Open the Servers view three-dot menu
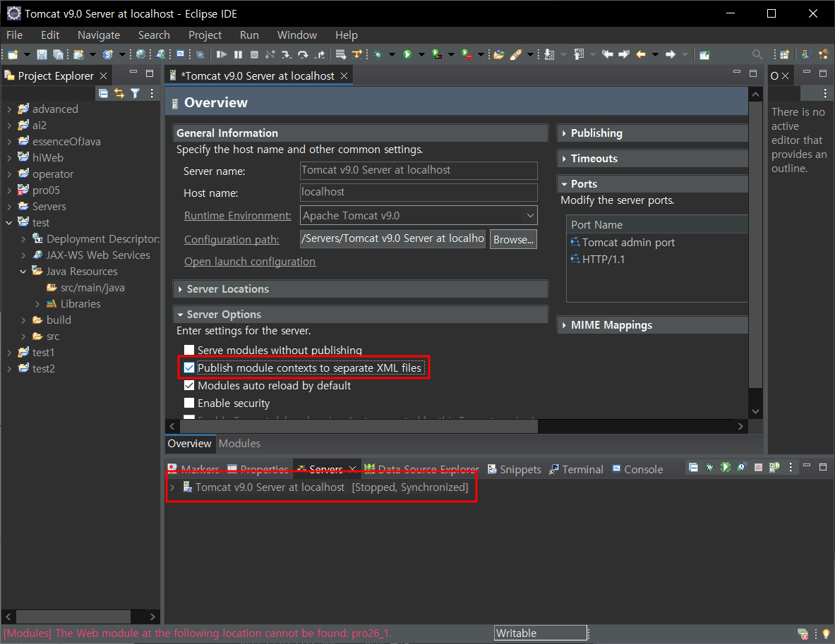 pos(791,467)
